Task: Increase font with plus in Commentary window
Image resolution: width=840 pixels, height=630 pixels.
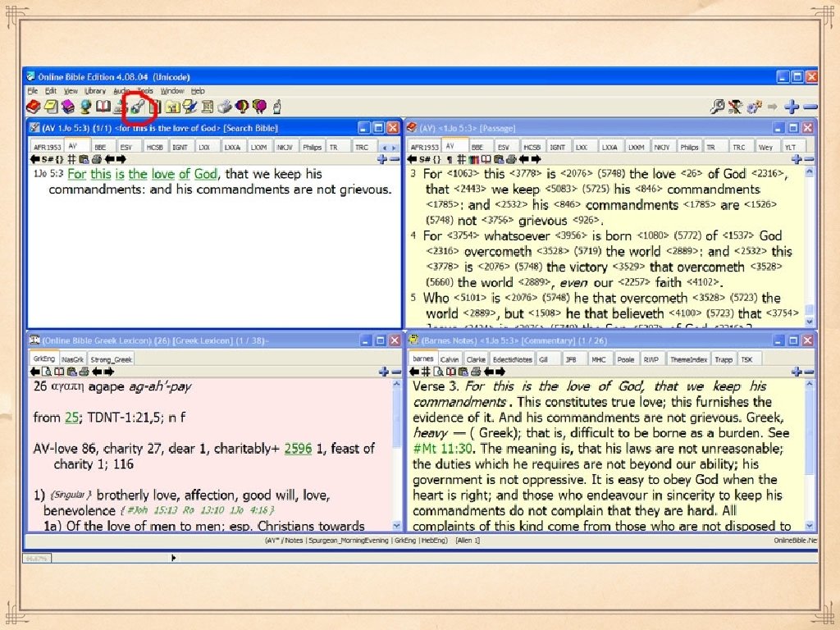Action: 797,372
